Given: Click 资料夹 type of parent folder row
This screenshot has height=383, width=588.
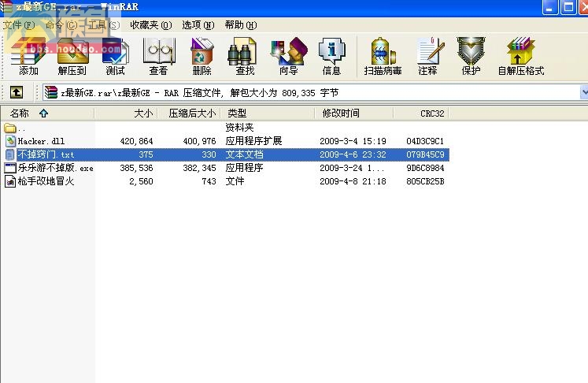Looking at the screenshot, I should [239, 128].
